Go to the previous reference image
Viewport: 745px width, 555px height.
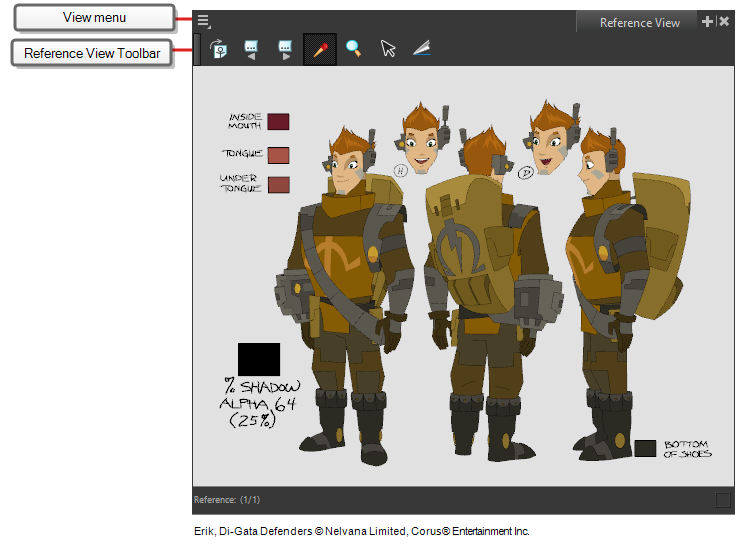pos(251,49)
